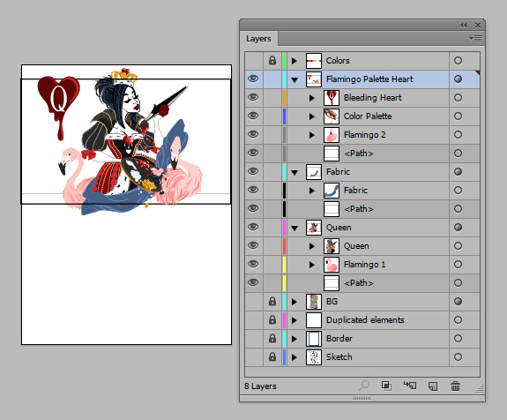507x420 pixels.
Task: Click target circle of Border layer
Action: click(x=458, y=339)
